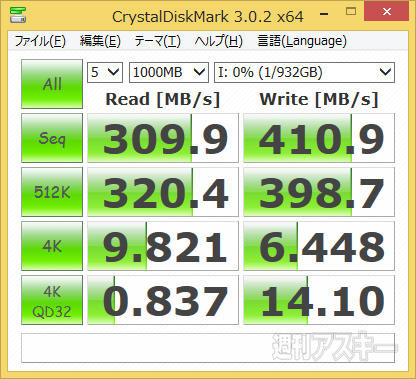416x379 pixels.
Task: Open the ヘルプ(H) menu
Action: tap(218, 41)
